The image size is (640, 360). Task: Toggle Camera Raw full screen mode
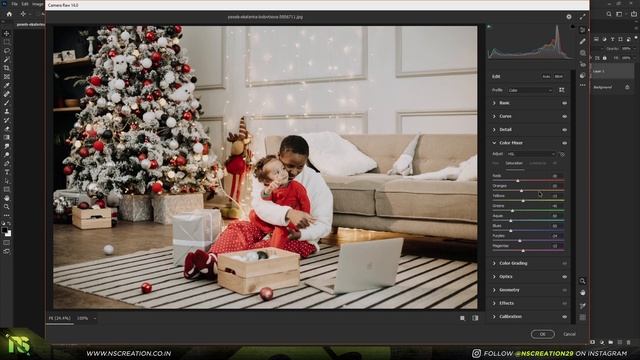[x=582, y=17]
